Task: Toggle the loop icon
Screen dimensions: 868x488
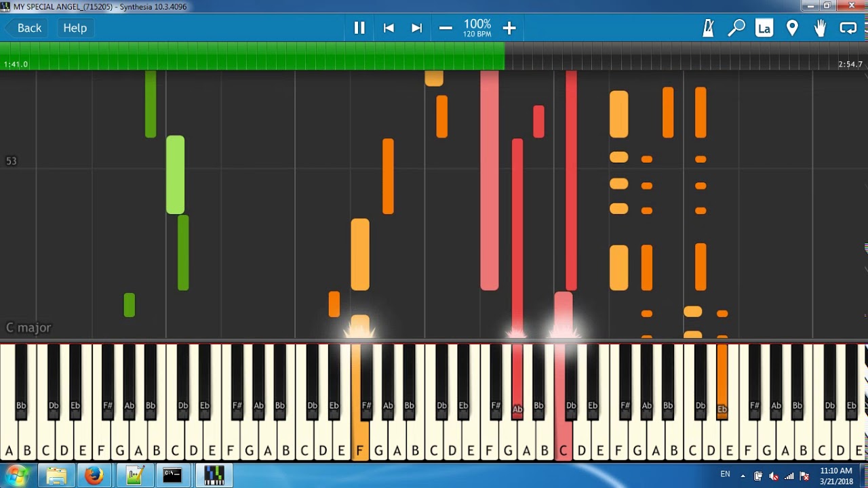Action: pyautogui.click(x=848, y=28)
